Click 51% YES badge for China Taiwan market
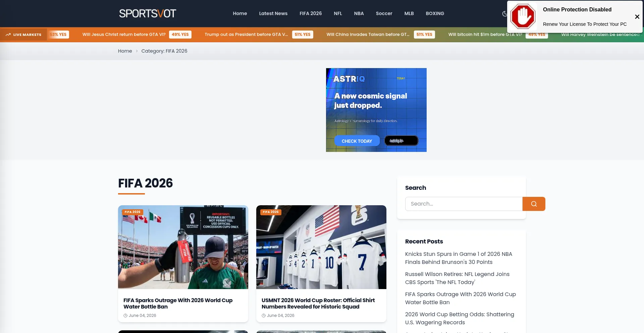The width and height of the screenshot is (644, 333). pos(424,35)
